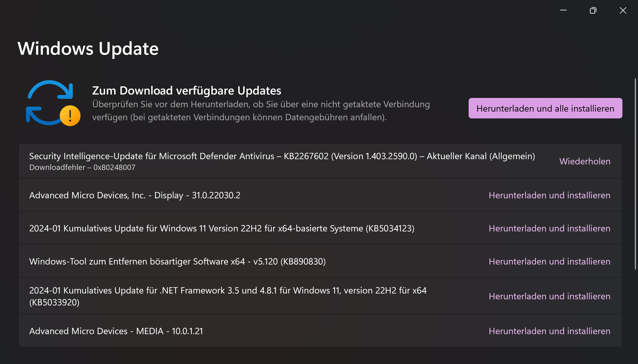This screenshot has width=638, height=364.
Task: Click the 'Downloadfehler – 0x80248007' error text
Action: tap(82, 167)
